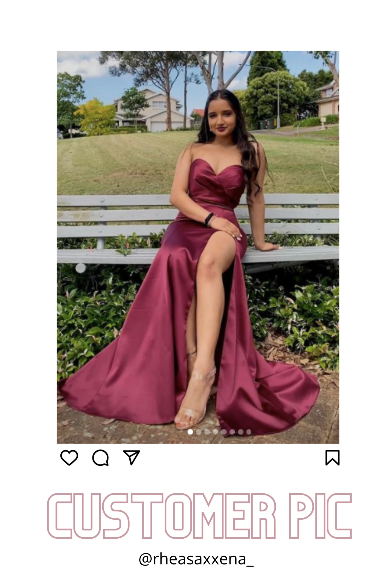Go to the sixth carousel dot
Viewport: 392px width, 588px height.
point(232,432)
